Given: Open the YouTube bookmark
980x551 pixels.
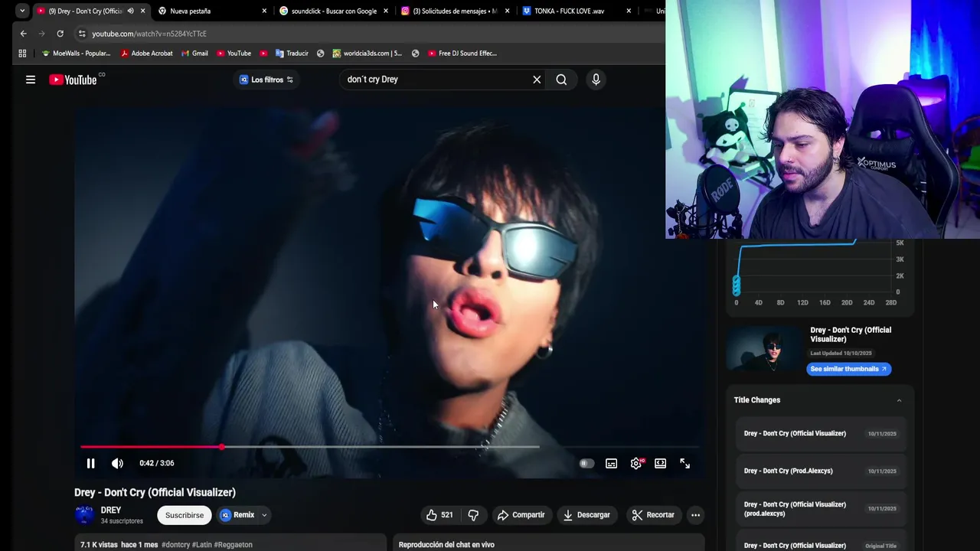Looking at the screenshot, I should click(x=234, y=54).
